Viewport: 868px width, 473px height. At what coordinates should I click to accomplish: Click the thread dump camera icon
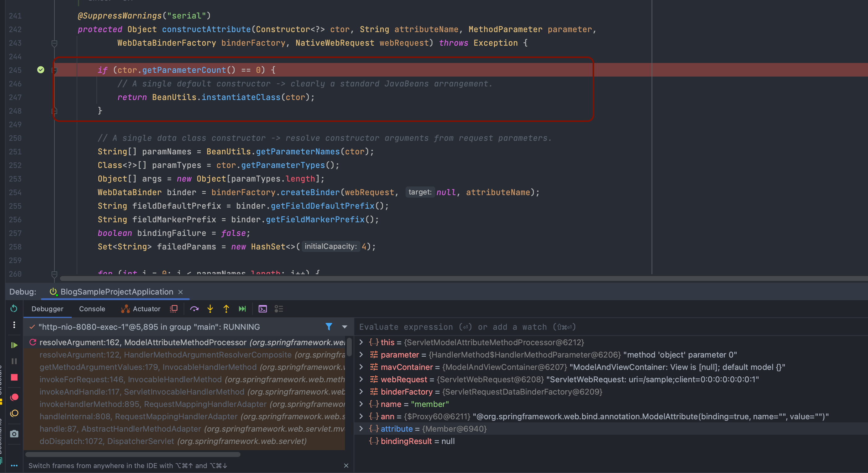14,433
